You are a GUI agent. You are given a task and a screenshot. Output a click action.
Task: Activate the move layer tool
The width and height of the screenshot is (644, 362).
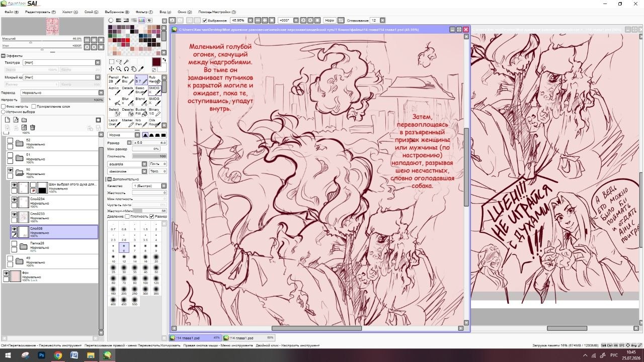[x=112, y=69]
